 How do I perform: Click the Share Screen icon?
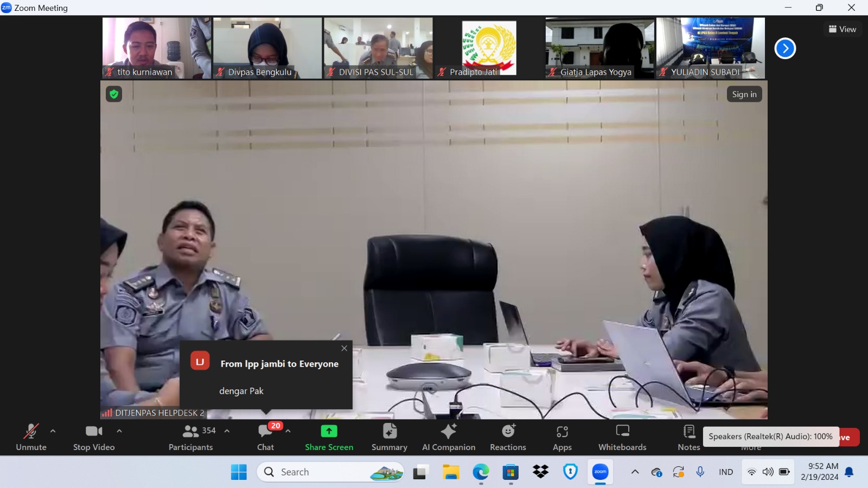coord(329,432)
